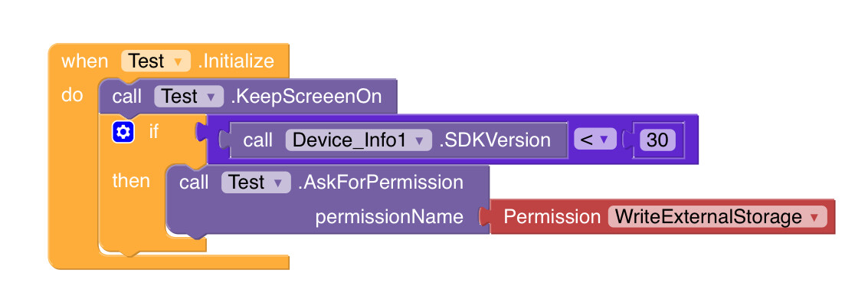Click the .Initialize label on the event block
Image resolution: width=868 pixels, height=293 pixels.
[235, 61]
